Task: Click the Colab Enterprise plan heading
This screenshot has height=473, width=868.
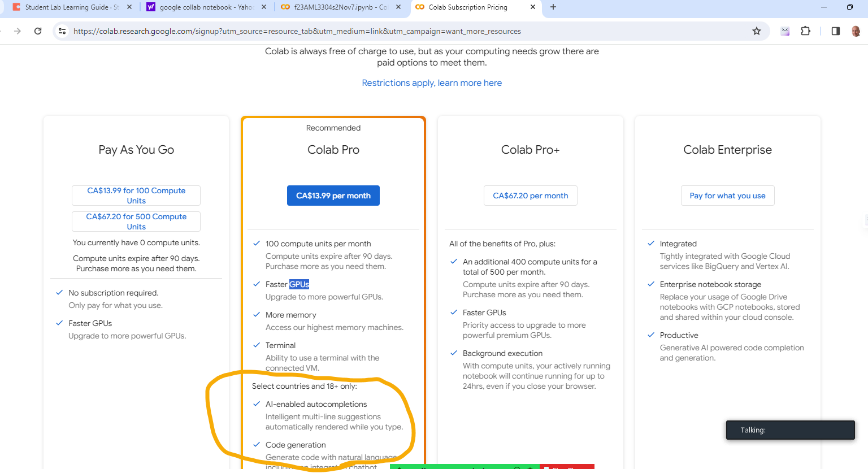Action: 728,150
